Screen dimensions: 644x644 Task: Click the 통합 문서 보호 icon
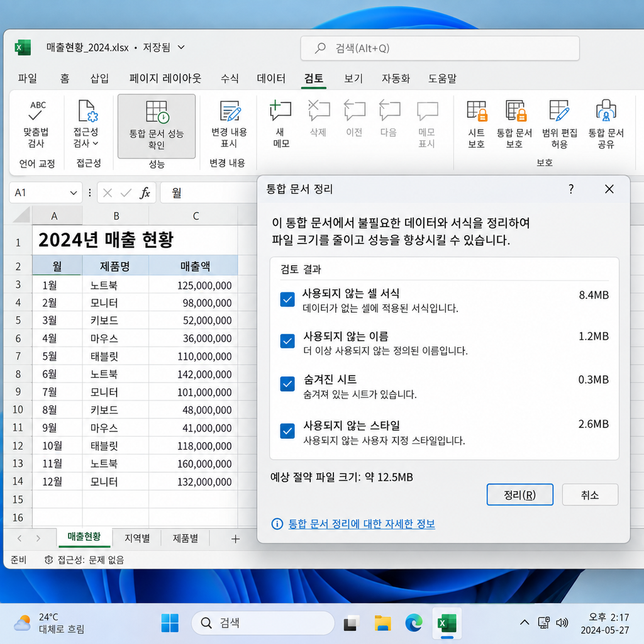pyautogui.click(x=516, y=111)
